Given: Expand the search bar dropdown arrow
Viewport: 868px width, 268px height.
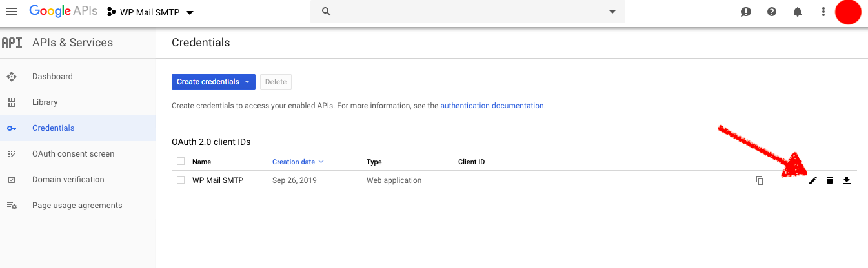Looking at the screenshot, I should pos(612,12).
